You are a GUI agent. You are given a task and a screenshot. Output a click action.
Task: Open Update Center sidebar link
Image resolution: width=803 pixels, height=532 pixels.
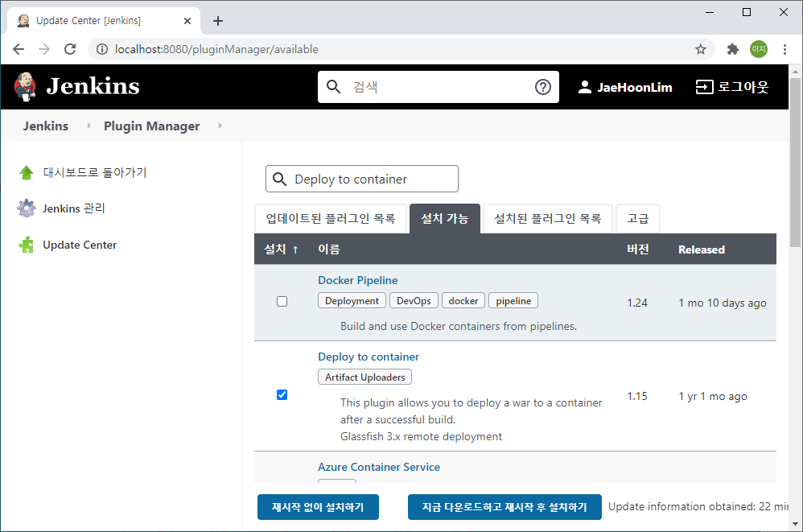pyautogui.click(x=80, y=245)
